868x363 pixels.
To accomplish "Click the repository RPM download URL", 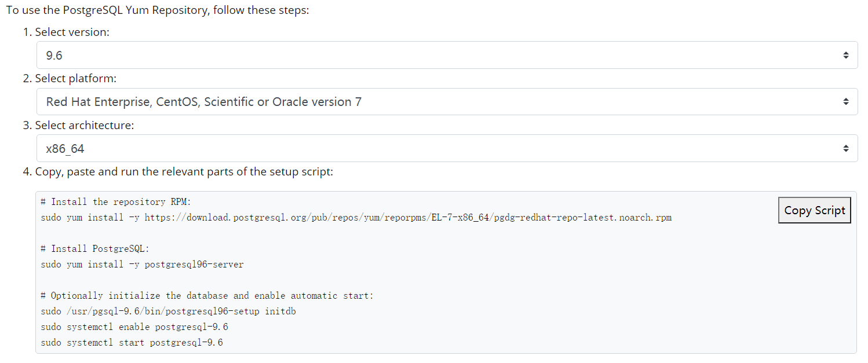I will 408,218.
